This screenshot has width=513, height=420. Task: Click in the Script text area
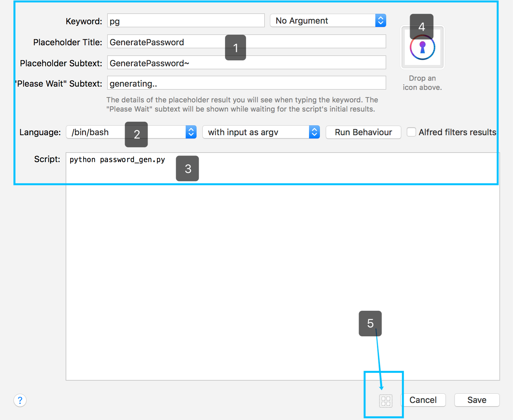click(283, 266)
